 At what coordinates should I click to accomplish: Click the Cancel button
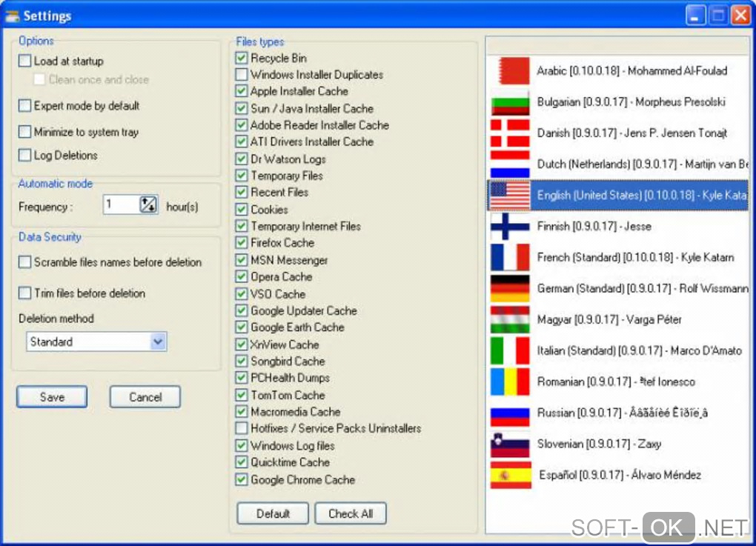click(145, 397)
